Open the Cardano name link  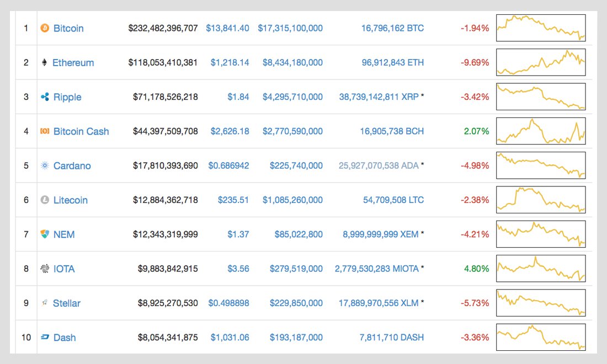tap(72, 166)
